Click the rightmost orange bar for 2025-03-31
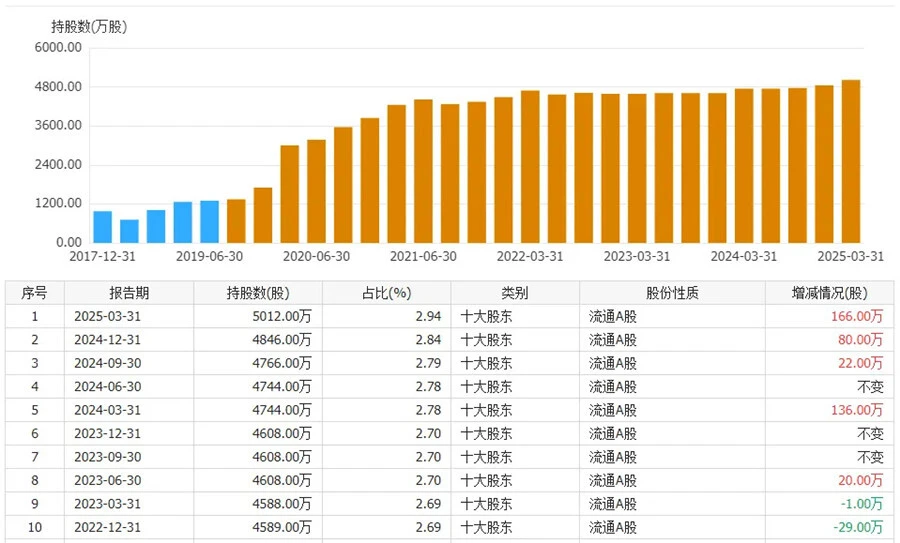The width and height of the screenshot is (900, 543). tap(850, 161)
